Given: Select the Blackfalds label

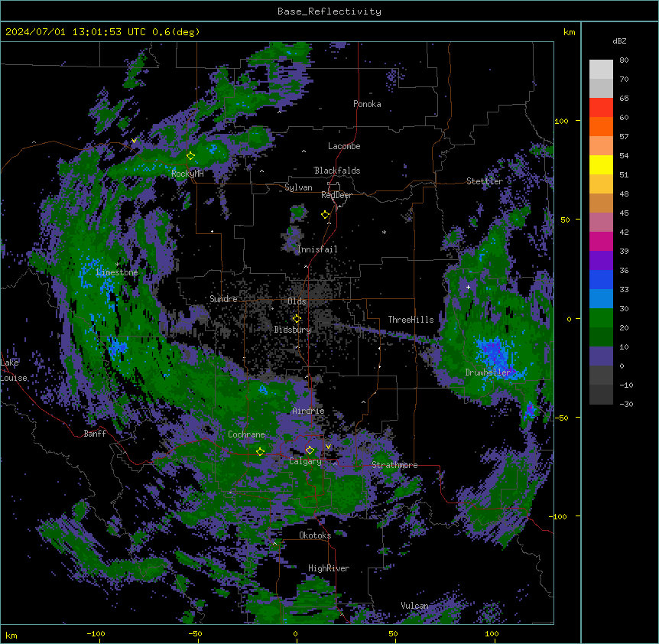Looking at the screenshot, I should point(337,171).
